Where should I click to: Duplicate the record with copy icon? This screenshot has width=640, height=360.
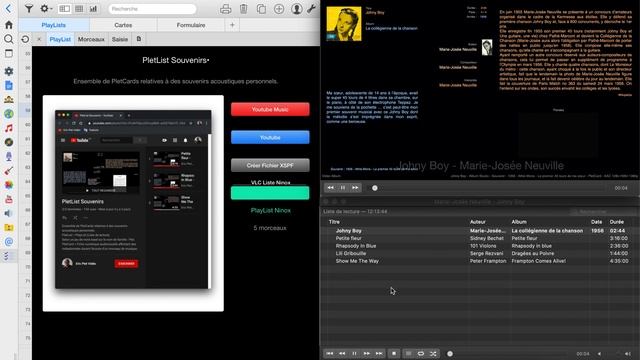tap(261, 9)
